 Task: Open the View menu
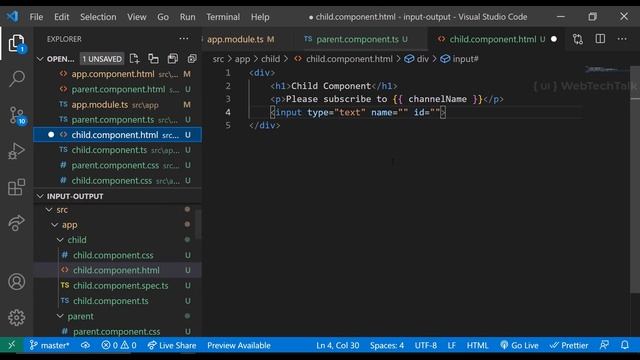(137, 17)
